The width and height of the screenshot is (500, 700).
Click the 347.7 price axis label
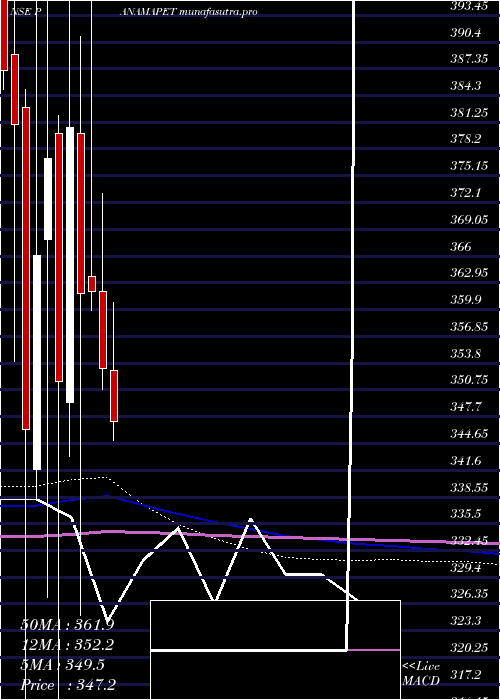coord(468,407)
